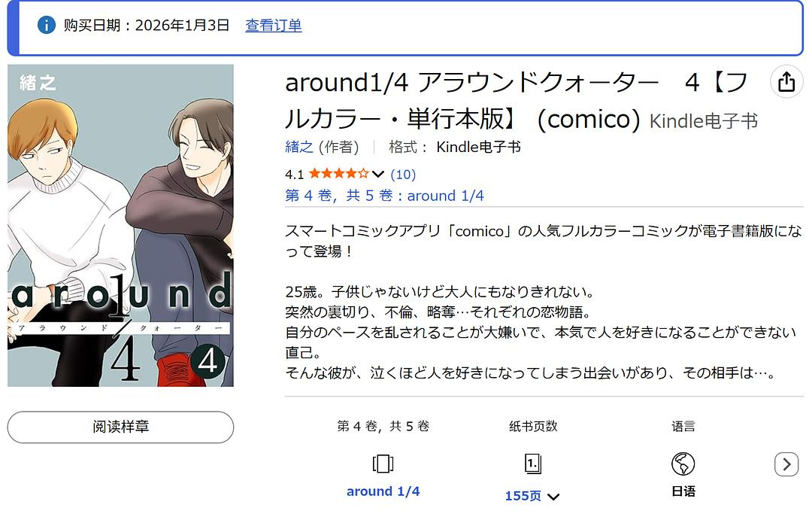Expand the star rating breakdown chevron
The height and width of the screenshot is (514, 812).
pyautogui.click(x=378, y=174)
